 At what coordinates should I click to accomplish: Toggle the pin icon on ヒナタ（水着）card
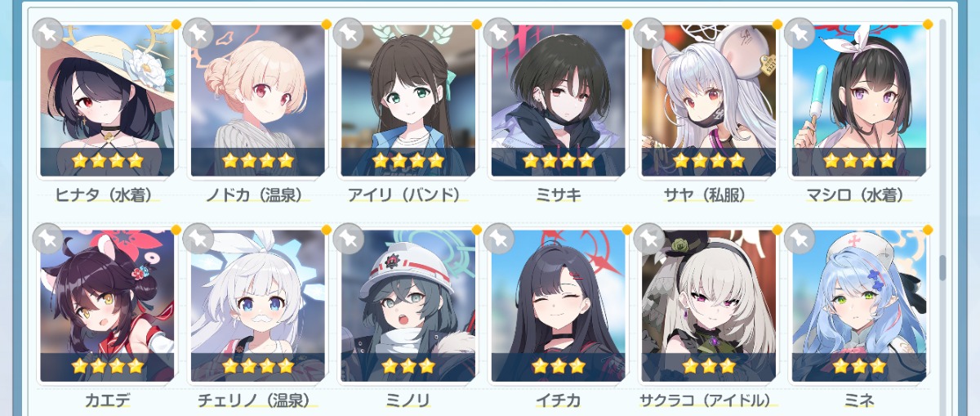click(48, 34)
